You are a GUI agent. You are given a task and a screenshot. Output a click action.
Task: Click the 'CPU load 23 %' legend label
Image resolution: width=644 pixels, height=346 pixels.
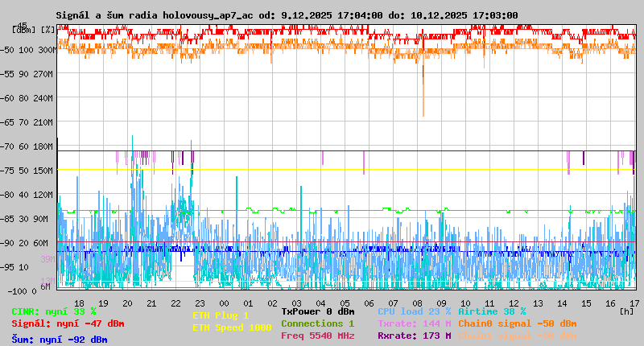click(415, 312)
